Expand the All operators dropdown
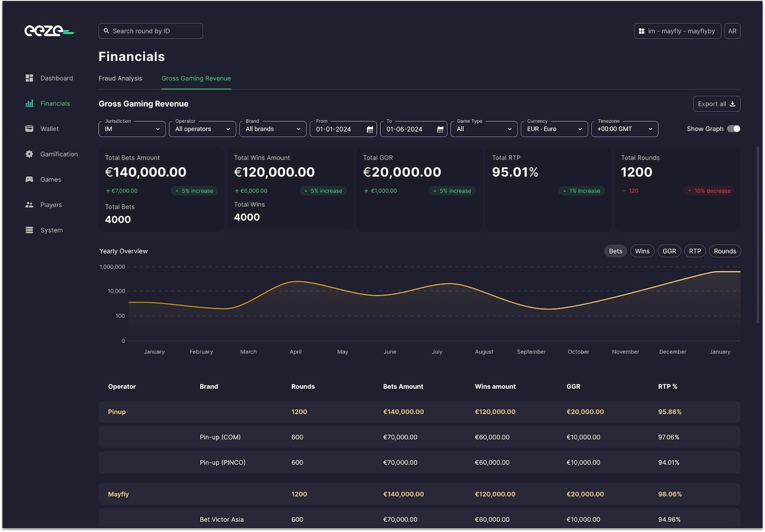 pyautogui.click(x=202, y=128)
